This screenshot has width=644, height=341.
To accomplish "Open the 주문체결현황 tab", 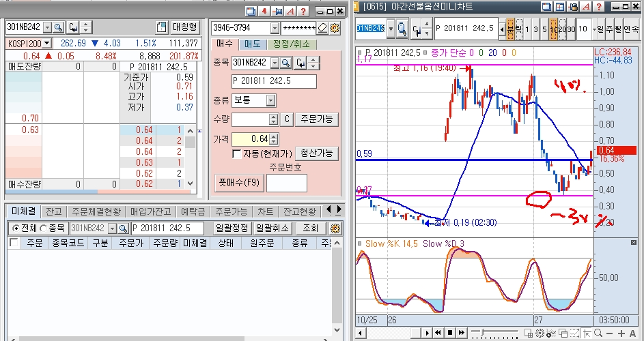I will click(x=96, y=211).
